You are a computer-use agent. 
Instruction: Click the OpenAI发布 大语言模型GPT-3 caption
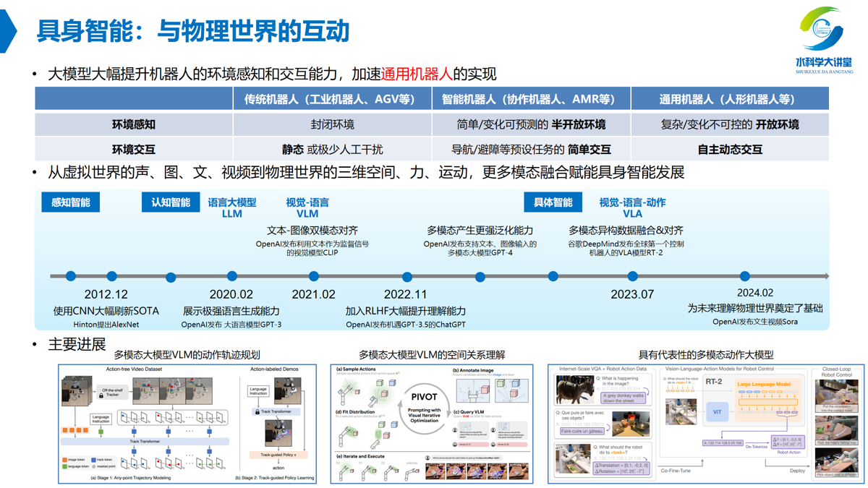pos(231,325)
